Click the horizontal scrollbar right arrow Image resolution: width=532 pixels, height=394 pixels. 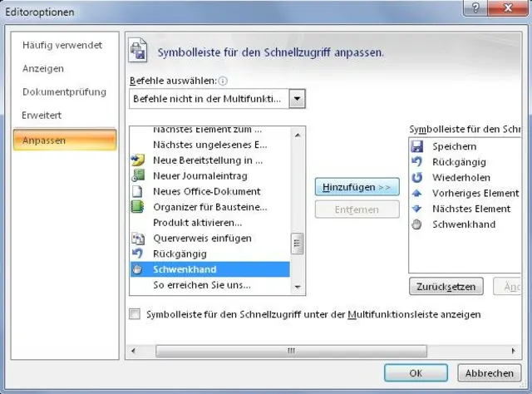pos(513,351)
